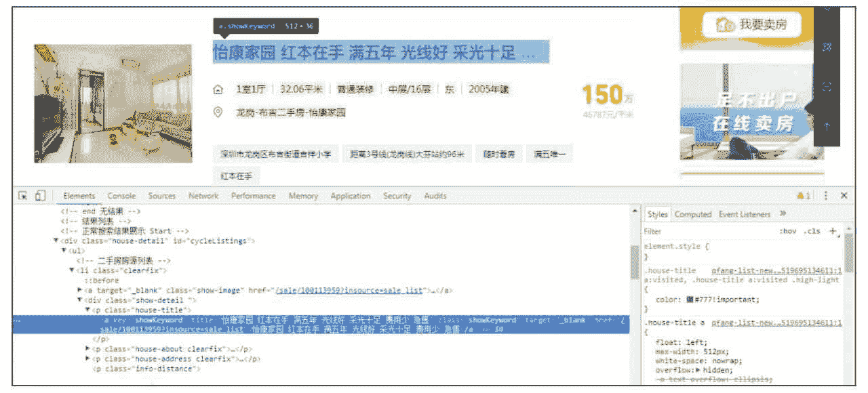868x393 pixels.
Task: Toggle the device toolbar icon
Action: coord(39,196)
